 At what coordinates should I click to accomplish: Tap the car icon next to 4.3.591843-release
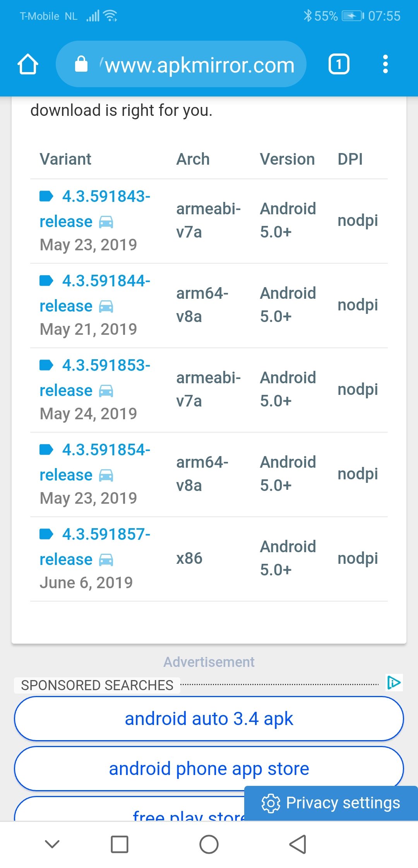click(x=106, y=222)
